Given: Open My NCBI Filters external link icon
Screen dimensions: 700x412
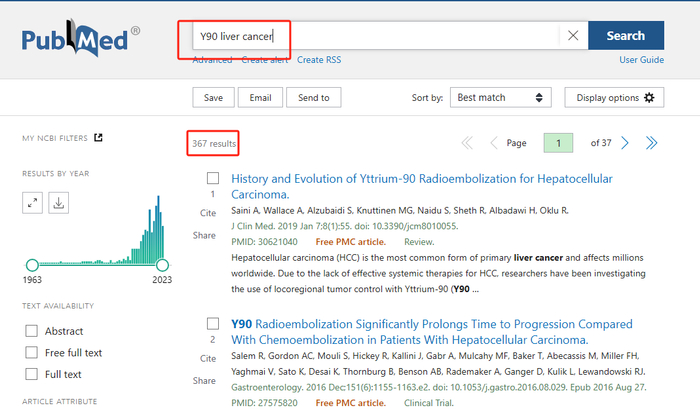Looking at the screenshot, I should click(x=98, y=137).
